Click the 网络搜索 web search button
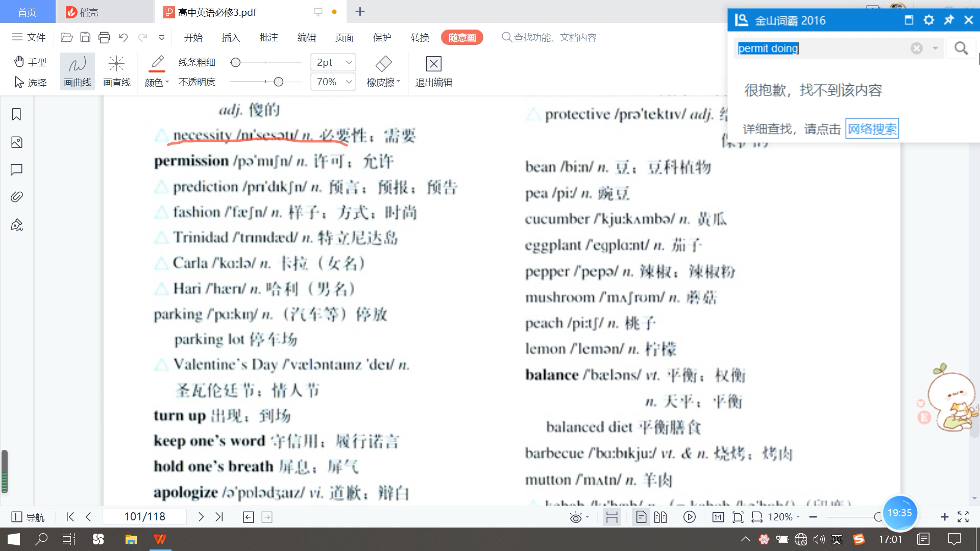This screenshot has height=551, width=980. 872,129
